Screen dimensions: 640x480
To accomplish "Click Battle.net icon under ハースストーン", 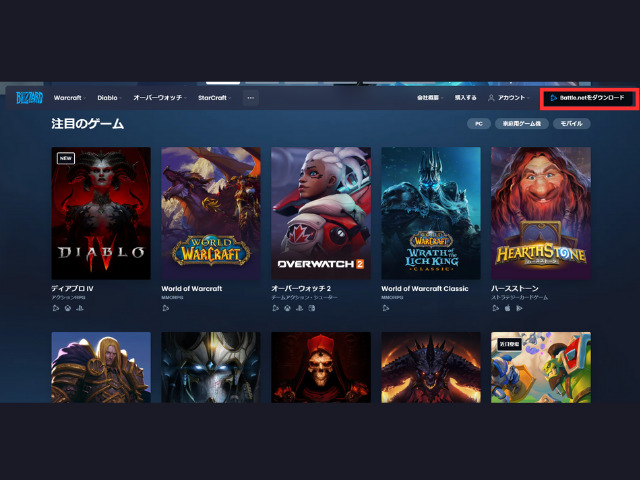I will click(496, 308).
